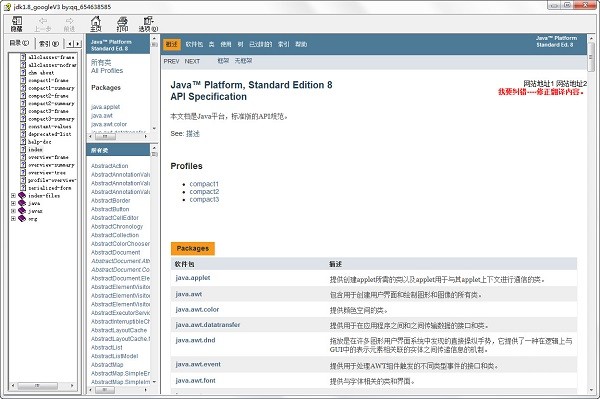Click the page icon beside help-doc
The image size is (600, 399).
point(23,142)
